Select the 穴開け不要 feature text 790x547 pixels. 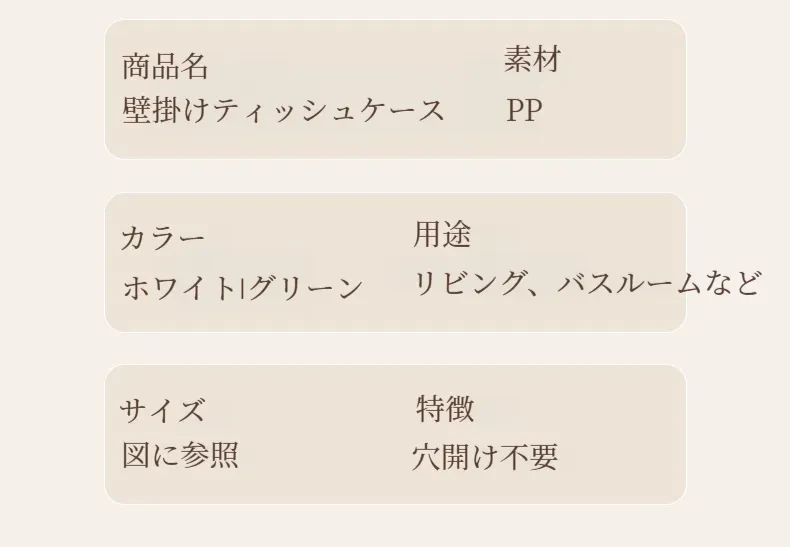pos(485,457)
